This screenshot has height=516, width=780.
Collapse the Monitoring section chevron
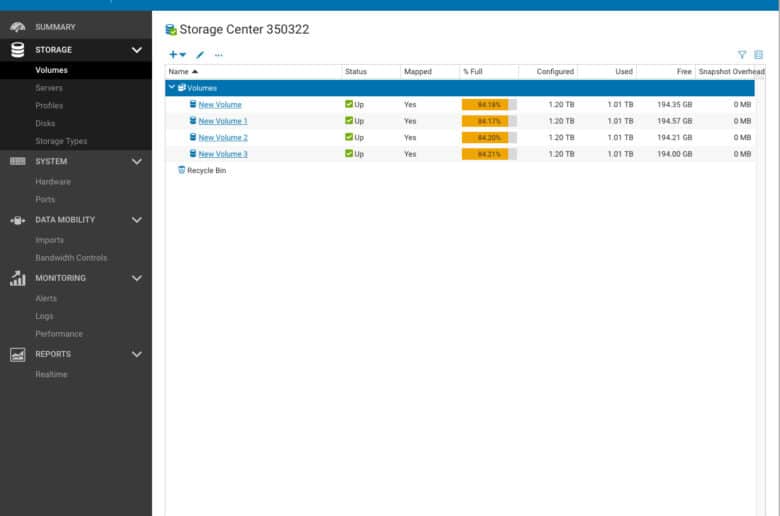137,278
